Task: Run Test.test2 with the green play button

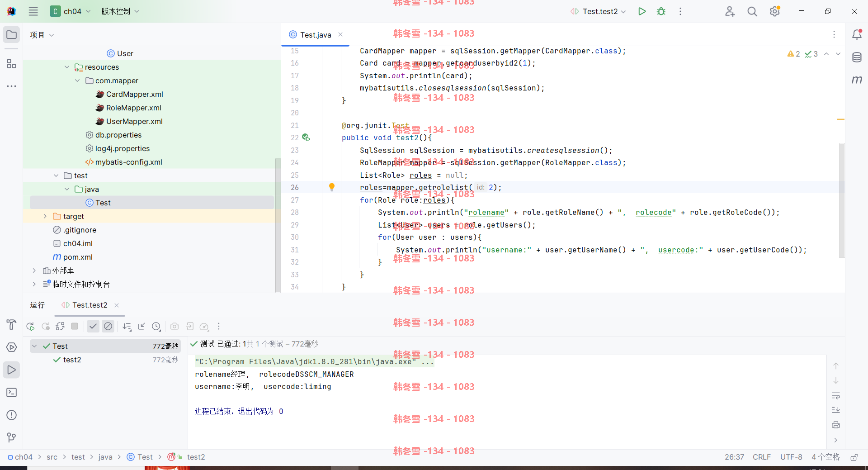Action: click(642, 11)
